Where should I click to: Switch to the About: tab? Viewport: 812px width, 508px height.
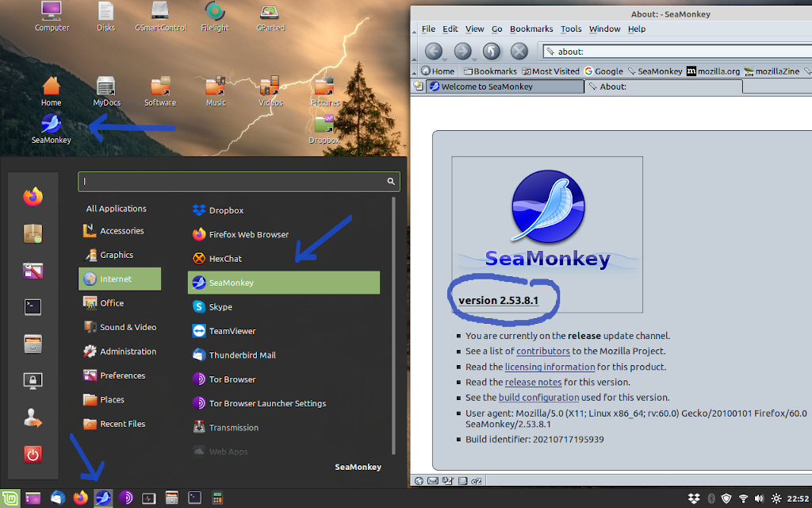click(x=664, y=87)
